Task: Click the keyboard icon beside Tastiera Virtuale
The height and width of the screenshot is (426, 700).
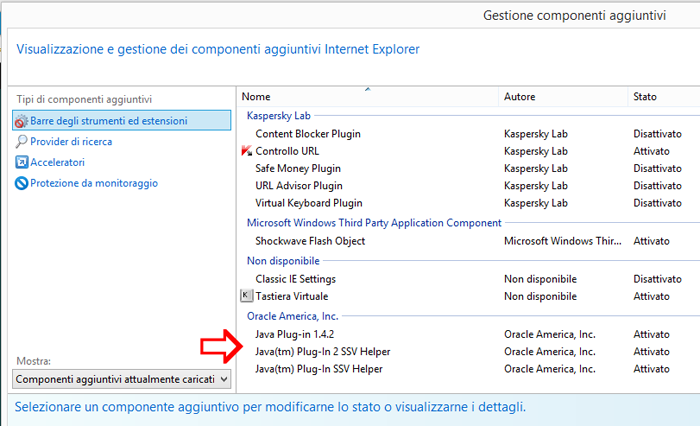Action: click(246, 296)
